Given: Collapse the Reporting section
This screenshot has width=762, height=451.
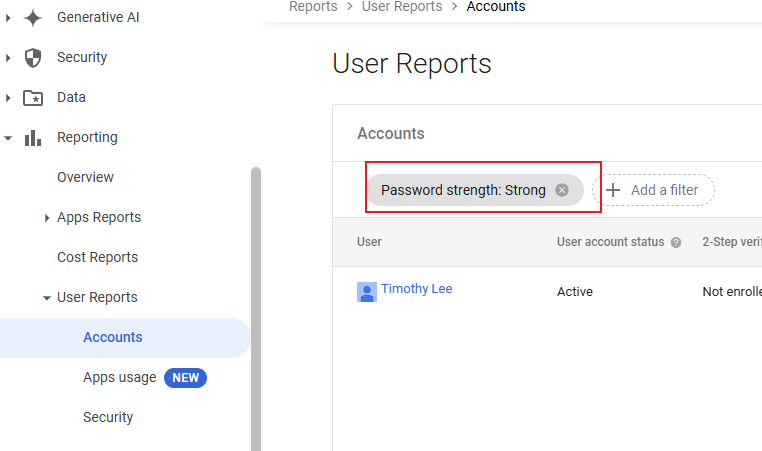Looking at the screenshot, I should [x=8, y=137].
